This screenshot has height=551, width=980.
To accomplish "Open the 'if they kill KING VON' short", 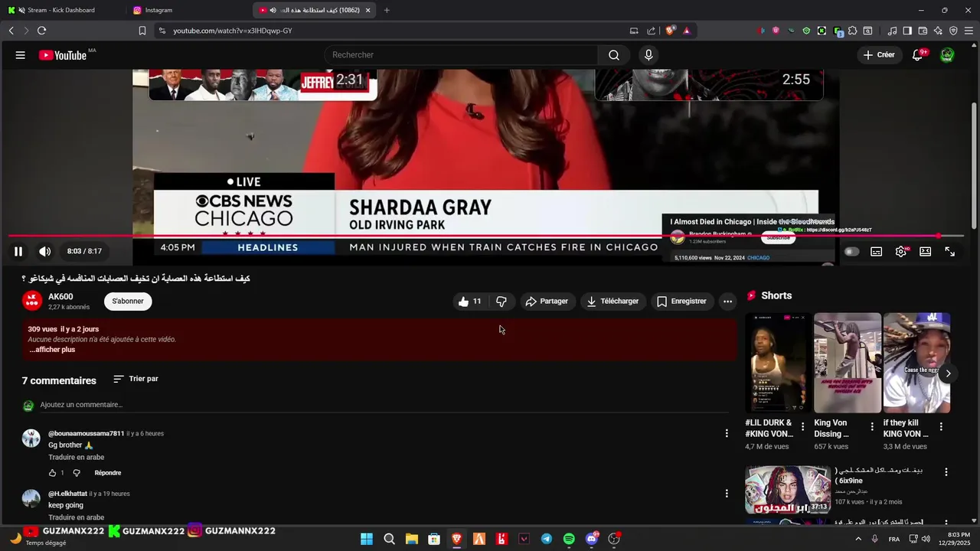I will (916, 363).
